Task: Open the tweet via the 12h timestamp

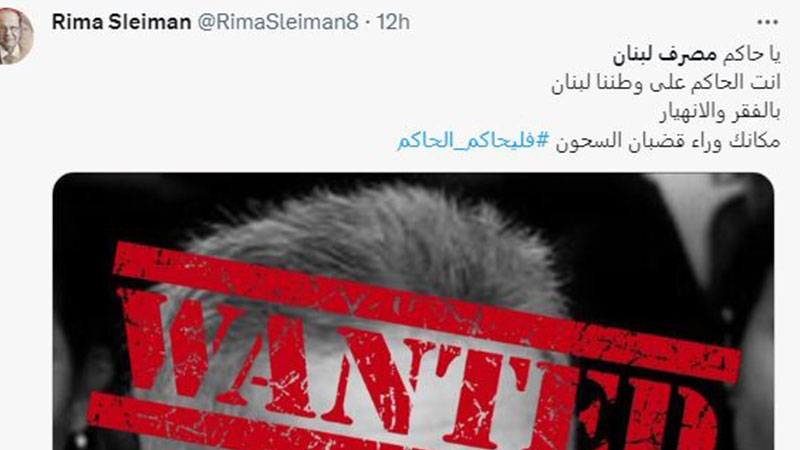Action: [393, 22]
